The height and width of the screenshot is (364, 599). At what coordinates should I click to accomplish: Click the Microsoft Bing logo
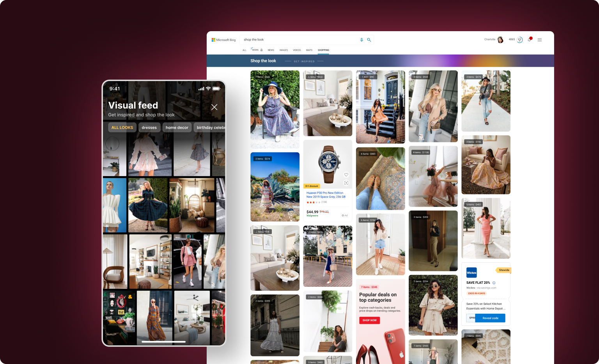click(223, 40)
